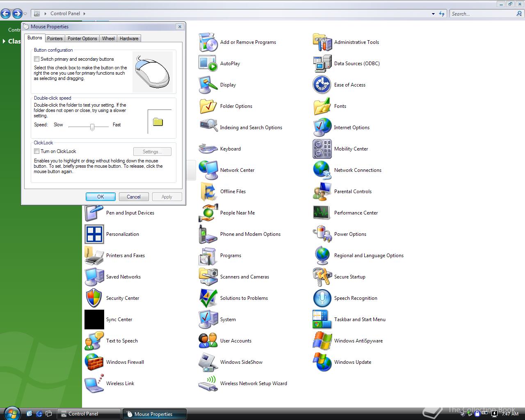The image size is (525, 420).
Task: Open the Power Options icon
Action: 322,234
